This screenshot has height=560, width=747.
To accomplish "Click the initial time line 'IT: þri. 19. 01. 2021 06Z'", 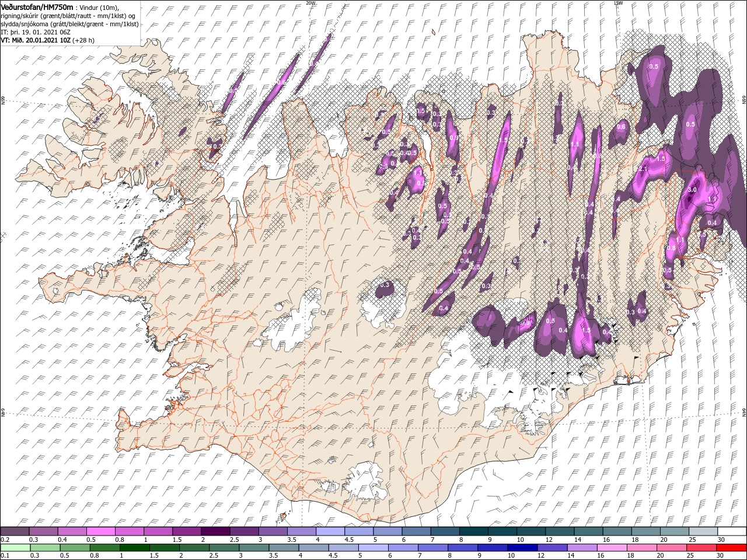I will click(x=36, y=32).
